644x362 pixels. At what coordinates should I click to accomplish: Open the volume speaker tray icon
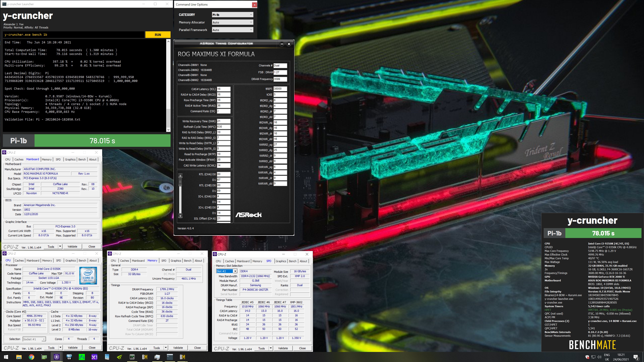coord(599,357)
